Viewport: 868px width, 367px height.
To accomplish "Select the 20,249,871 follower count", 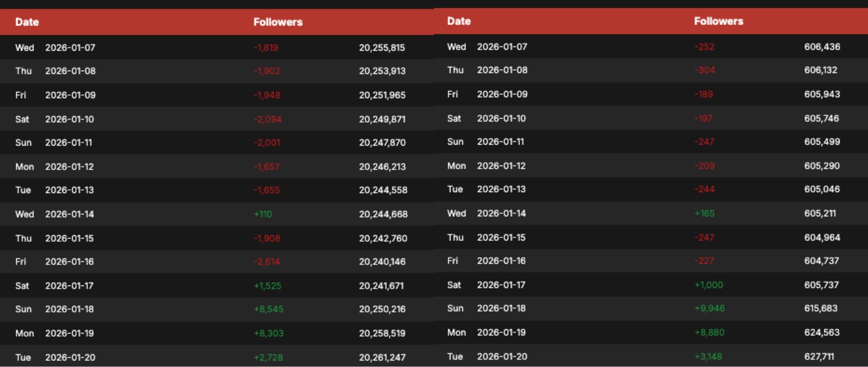I will [382, 119].
